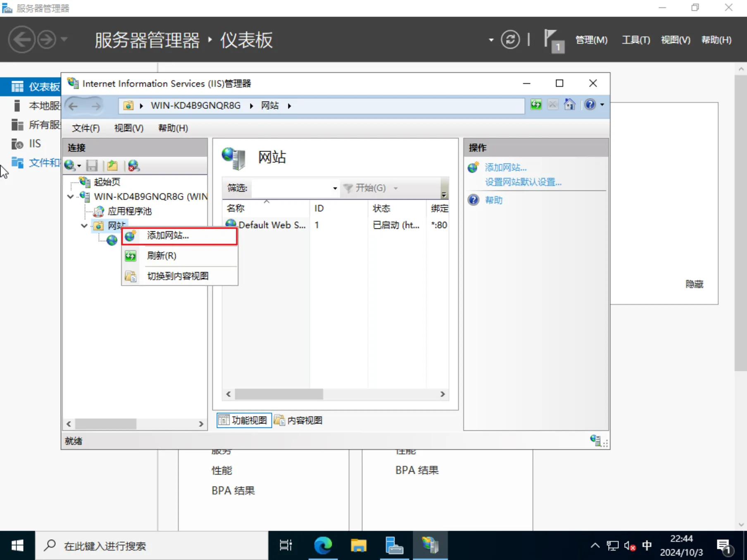Choose 刷新(R) in the context menu

pos(179,256)
